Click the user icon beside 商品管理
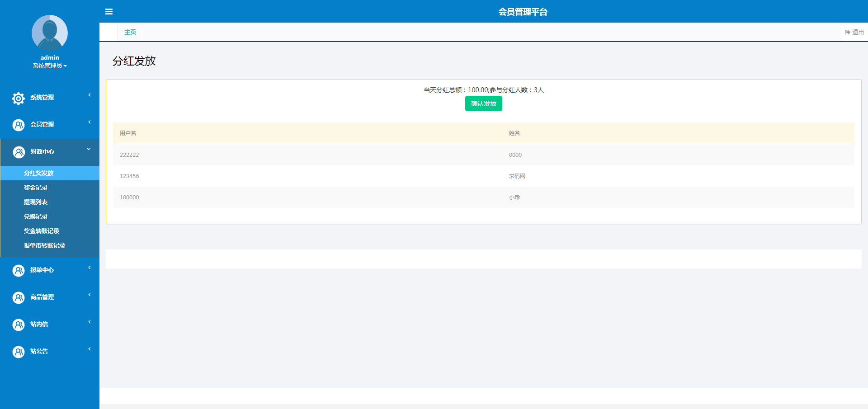Image resolution: width=868 pixels, height=409 pixels. 19,298
